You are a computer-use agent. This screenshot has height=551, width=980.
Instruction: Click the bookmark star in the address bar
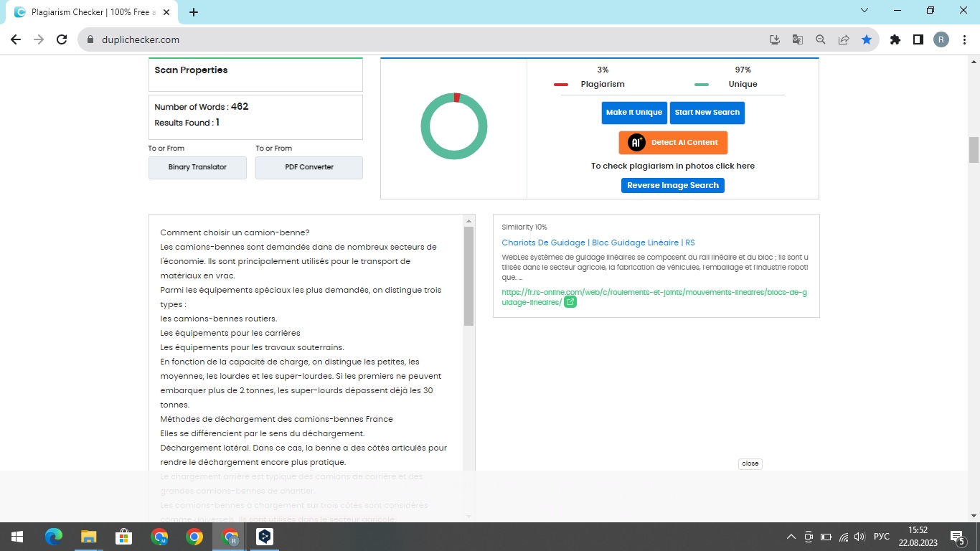[x=867, y=39]
